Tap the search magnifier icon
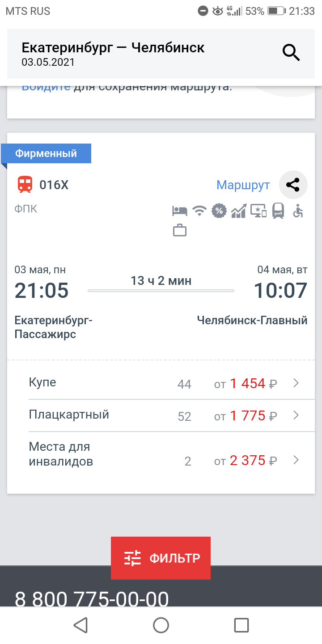322x644 pixels. coord(291,53)
